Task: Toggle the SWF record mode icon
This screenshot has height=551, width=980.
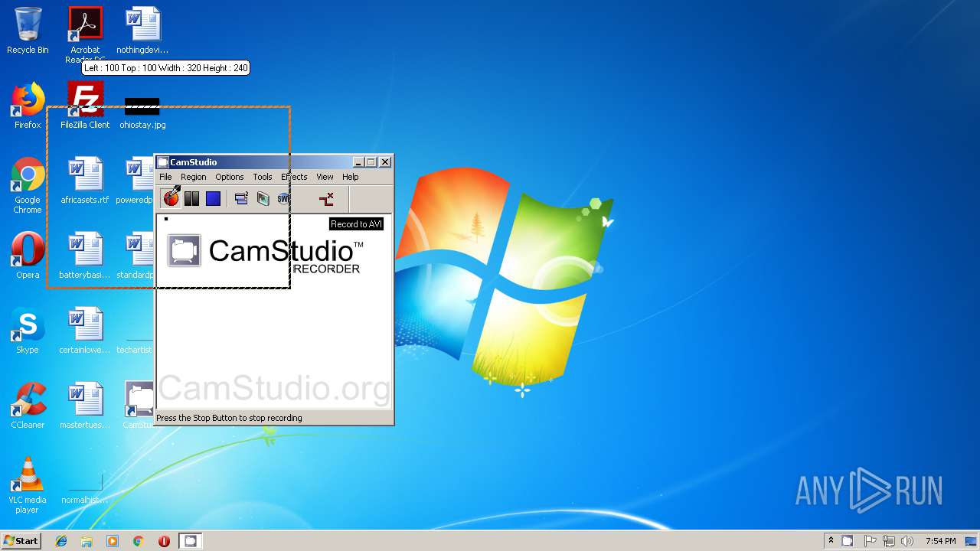Action: click(x=283, y=199)
